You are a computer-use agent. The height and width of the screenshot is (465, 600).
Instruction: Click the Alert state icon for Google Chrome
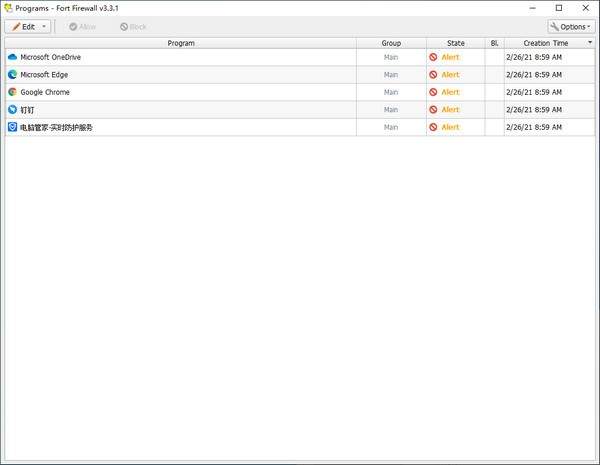pyautogui.click(x=434, y=92)
